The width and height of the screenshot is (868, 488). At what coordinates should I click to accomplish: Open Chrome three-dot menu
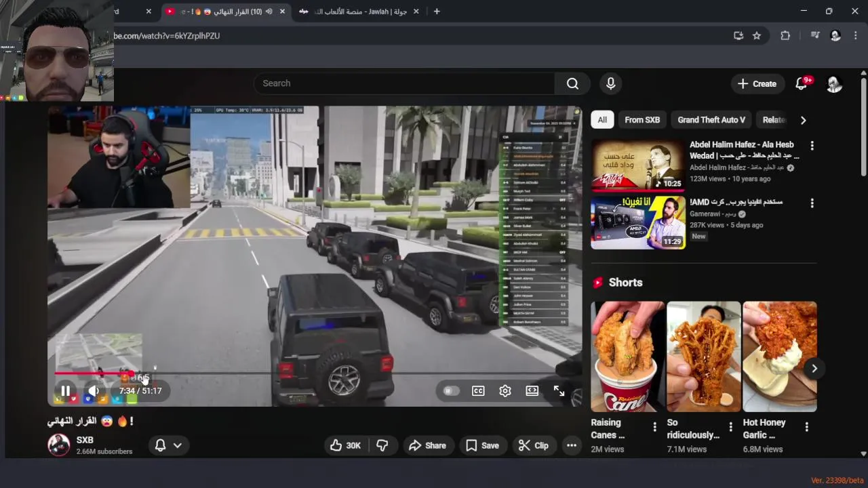point(855,36)
